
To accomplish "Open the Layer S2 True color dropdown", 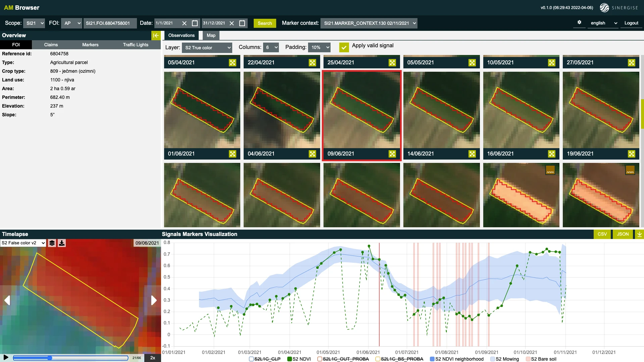I will click(x=207, y=48).
